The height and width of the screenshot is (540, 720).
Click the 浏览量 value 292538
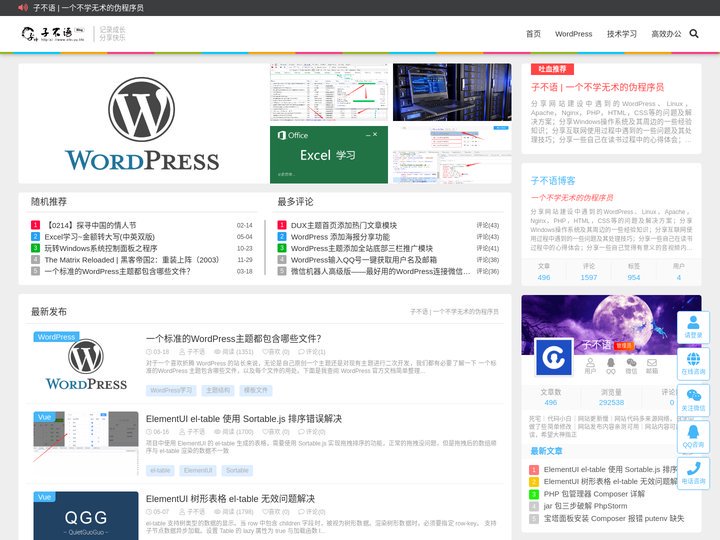pyautogui.click(x=611, y=402)
